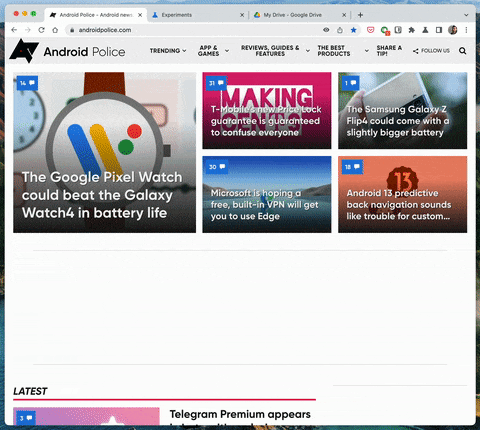Viewport: 480px width, 430px height.
Task: Open the green extension with red badge
Action: pyautogui.click(x=385, y=30)
